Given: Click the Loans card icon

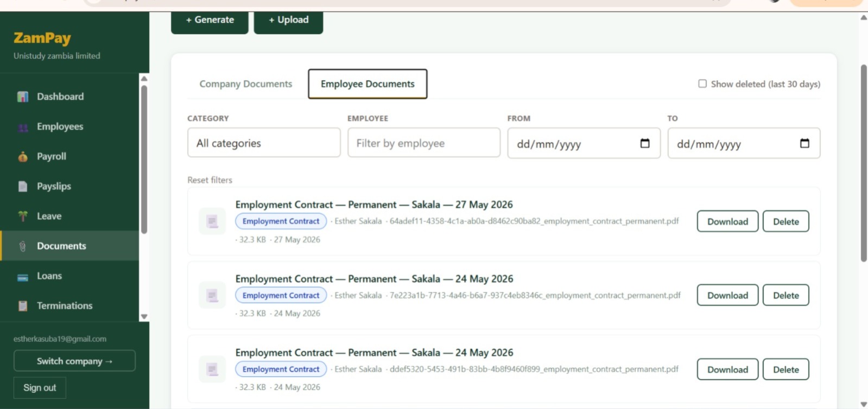Looking at the screenshot, I should 23,277.
